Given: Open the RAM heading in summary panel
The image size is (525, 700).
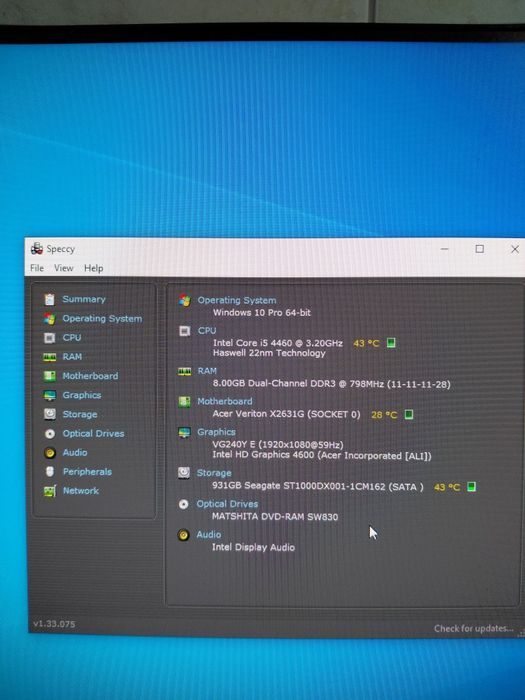Looking at the screenshot, I should (207, 371).
